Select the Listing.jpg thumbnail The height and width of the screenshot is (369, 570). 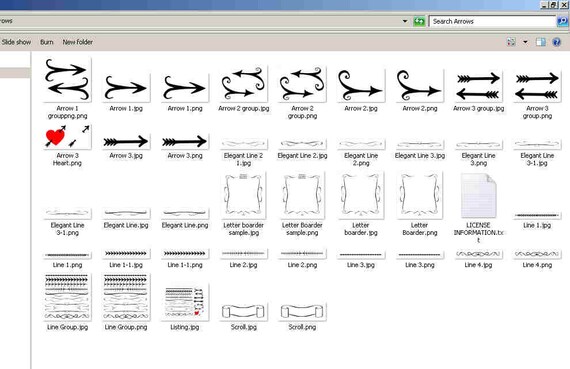pos(185,302)
